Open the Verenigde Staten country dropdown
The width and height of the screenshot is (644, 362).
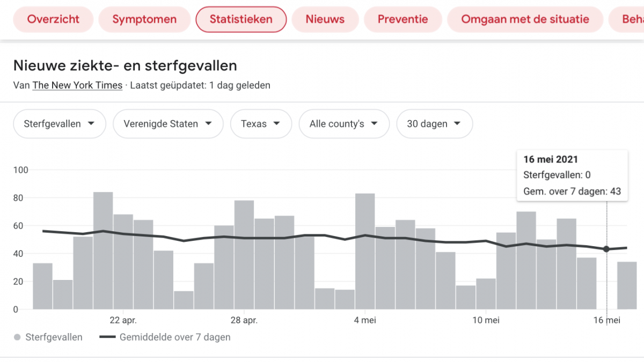pyautogui.click(x=167, y=124)
